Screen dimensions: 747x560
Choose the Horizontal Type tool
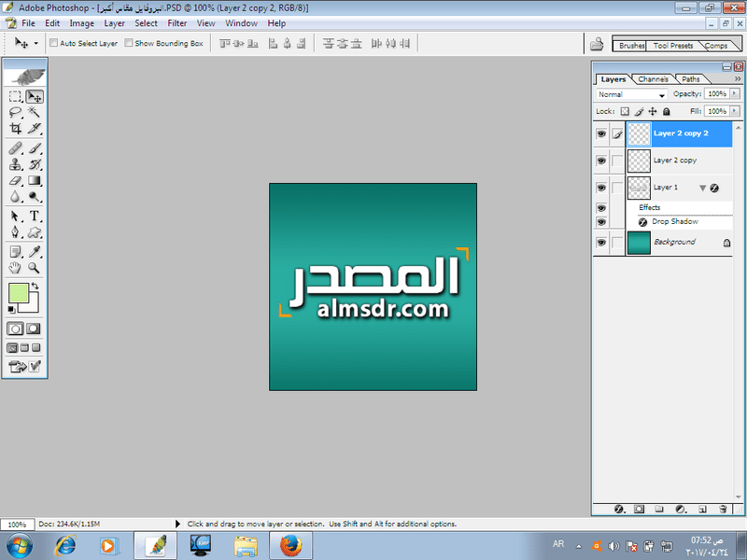click(x=35, y=217)
